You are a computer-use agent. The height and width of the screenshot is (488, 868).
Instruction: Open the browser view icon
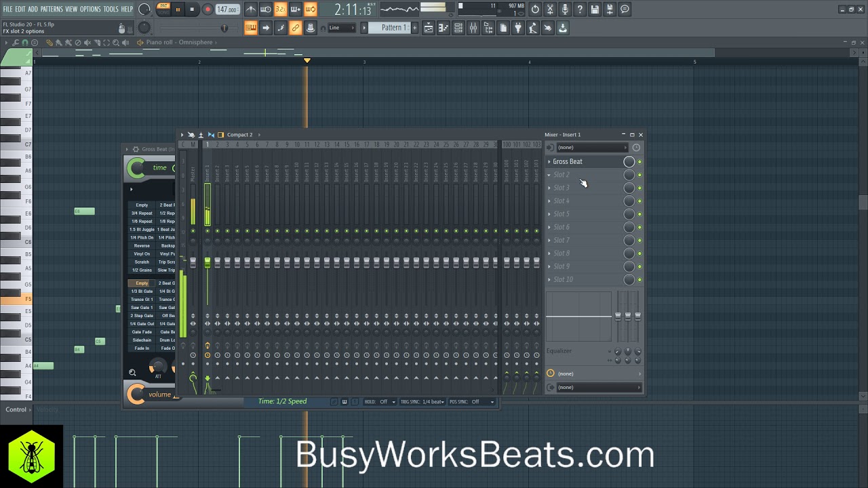(488, 28)
